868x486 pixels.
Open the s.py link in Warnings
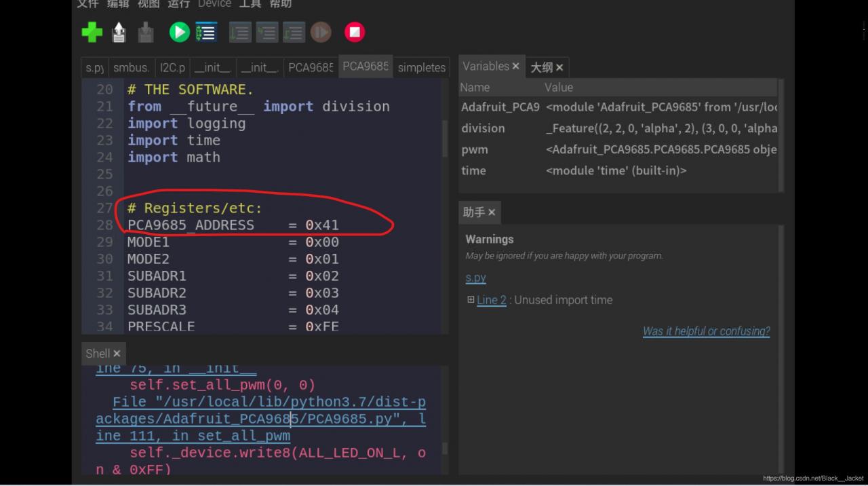pyautogui.click(x=475, y=278)
